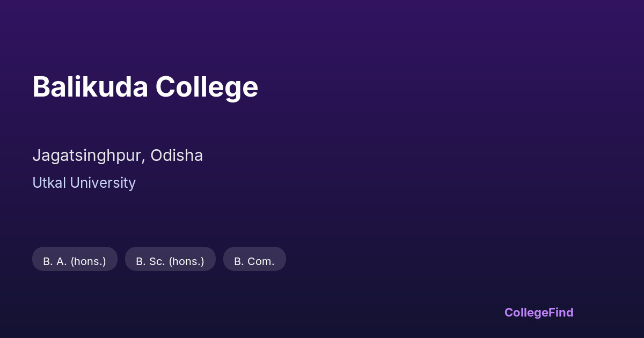Select the word Balikuda in the title

tap(90, 87)
